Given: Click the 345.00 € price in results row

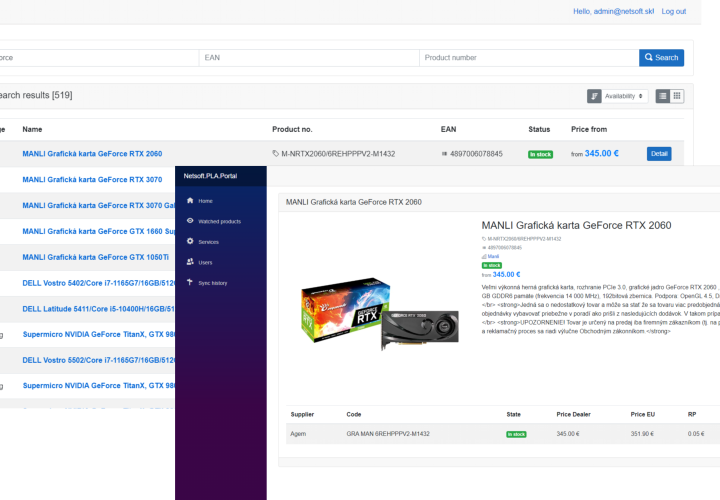Looking at the screenshot, I should [x=602, y=154].
